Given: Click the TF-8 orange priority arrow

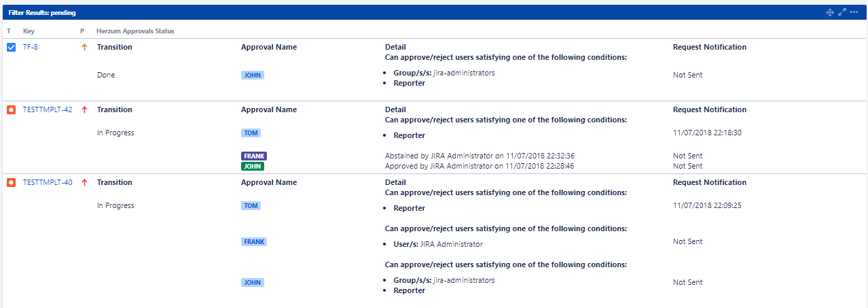Looking at the screenshot, I should coord(84,47).
